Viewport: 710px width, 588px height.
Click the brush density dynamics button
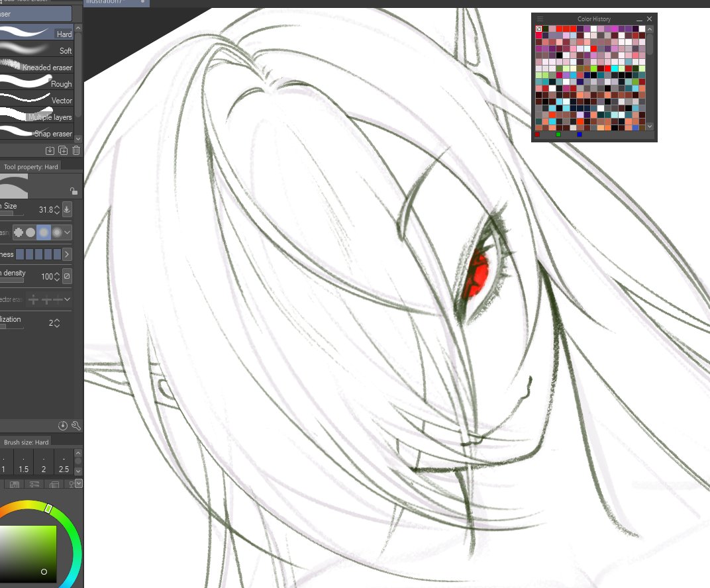tap(67, 276)
